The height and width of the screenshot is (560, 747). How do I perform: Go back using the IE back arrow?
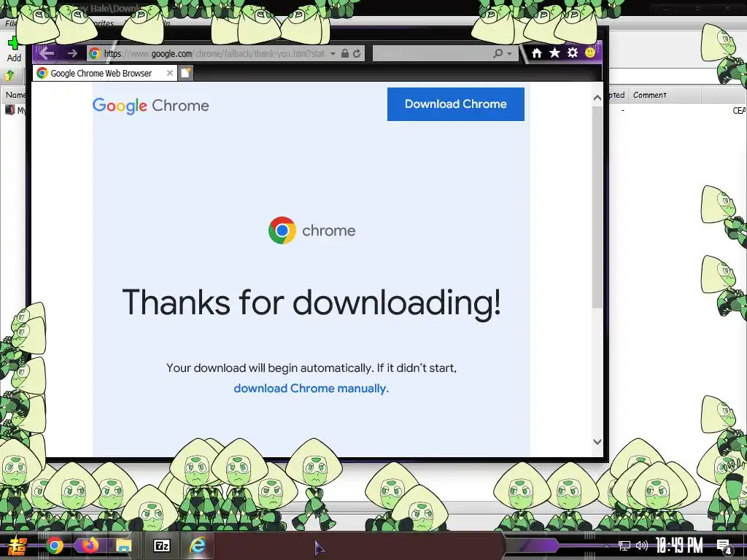click(46, 52)
